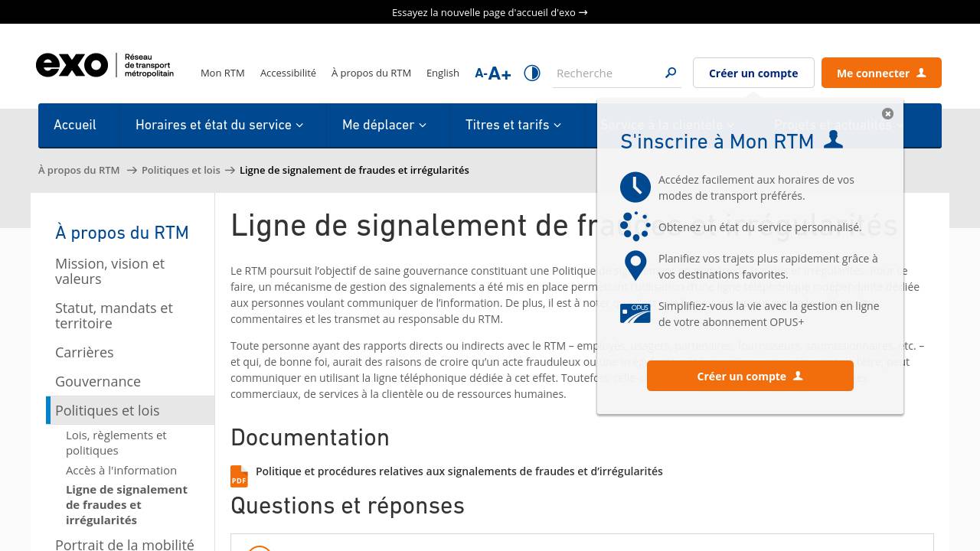Click the location pin icon in popup
The image size is (980, 551).
[x=635, y=266]
